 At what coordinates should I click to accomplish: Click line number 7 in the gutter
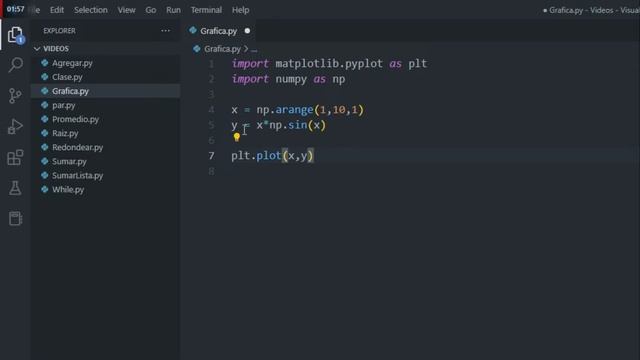click(x=211, y=156)
